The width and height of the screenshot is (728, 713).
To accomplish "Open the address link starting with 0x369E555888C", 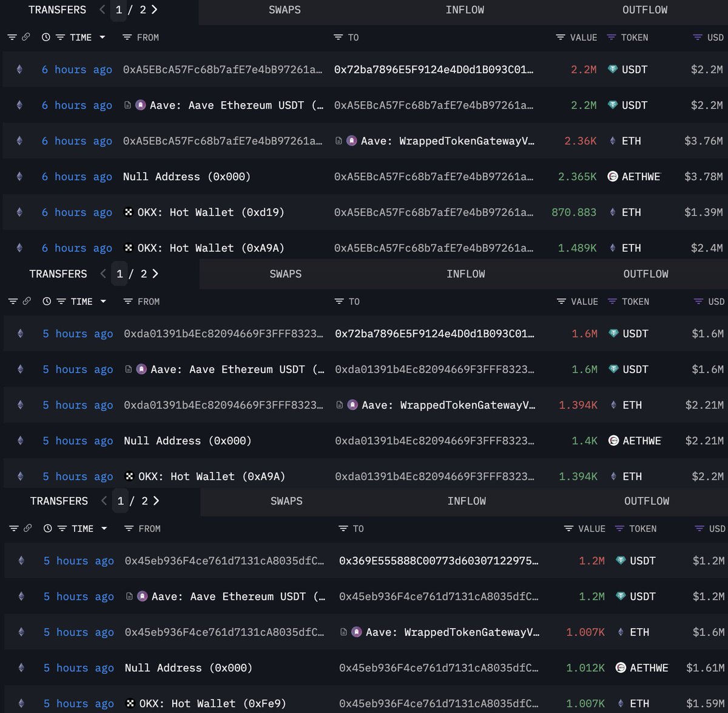I will coord(438,561).
